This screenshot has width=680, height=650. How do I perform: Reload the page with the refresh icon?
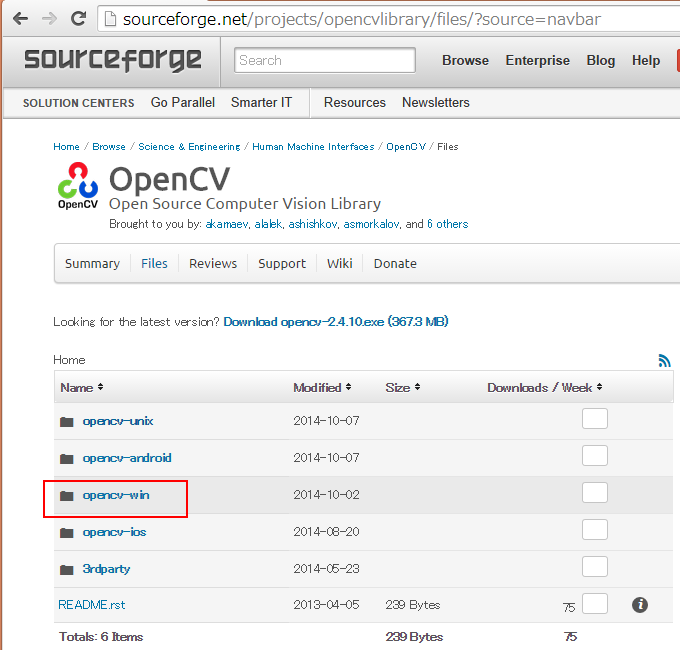coord(78,18)
